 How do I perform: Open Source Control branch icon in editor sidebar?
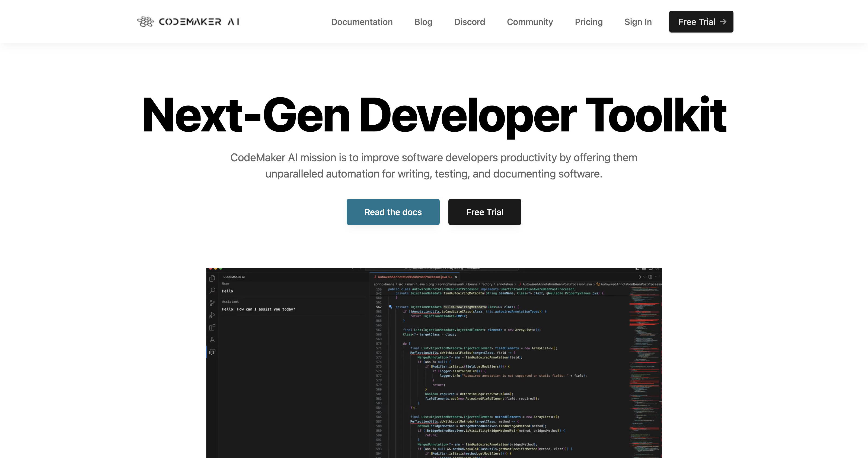212,303
